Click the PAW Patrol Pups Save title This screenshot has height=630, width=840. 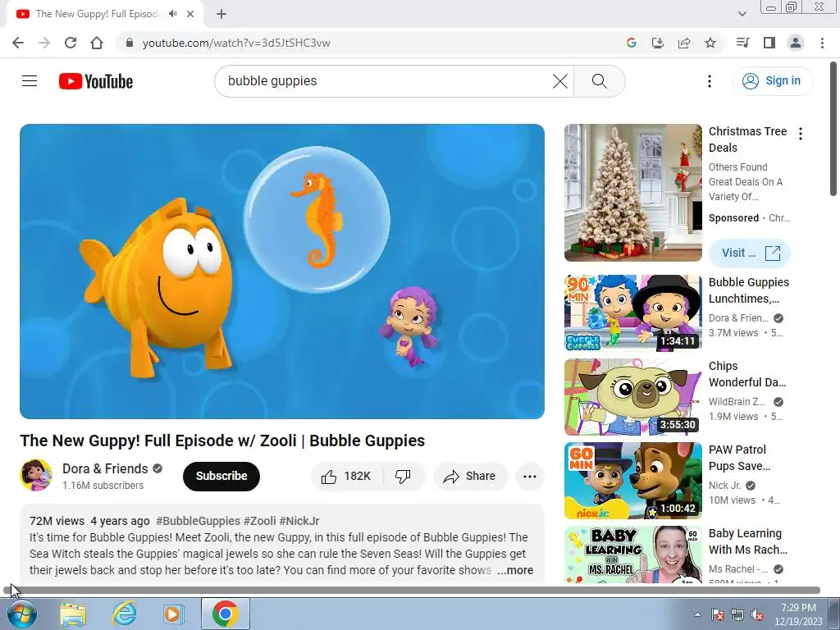739,458
